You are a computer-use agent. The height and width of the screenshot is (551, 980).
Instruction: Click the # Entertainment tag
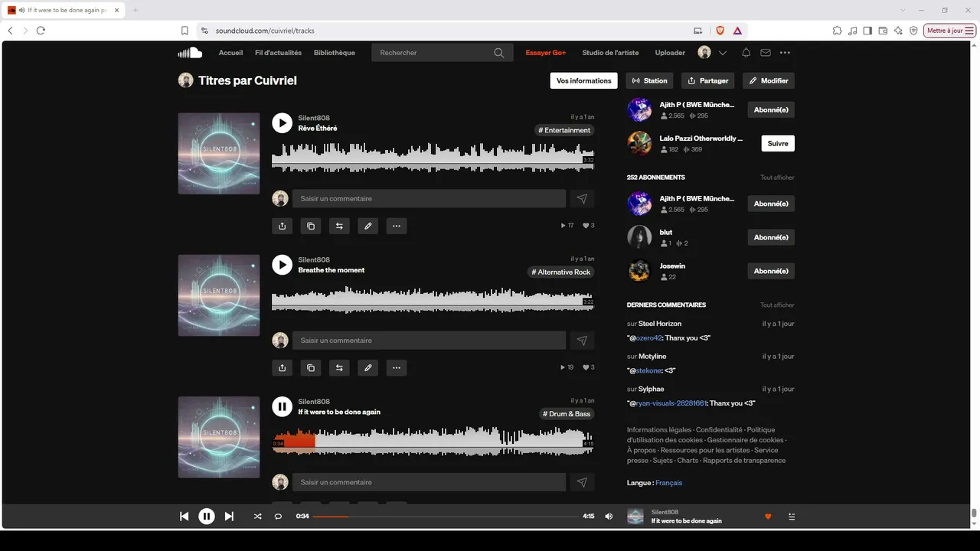tap(565, 130)
